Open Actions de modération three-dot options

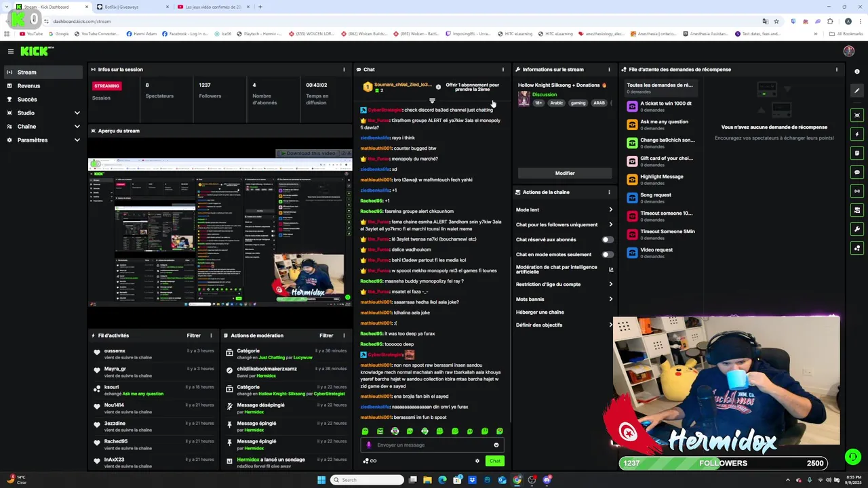click(x=344, y=335)
